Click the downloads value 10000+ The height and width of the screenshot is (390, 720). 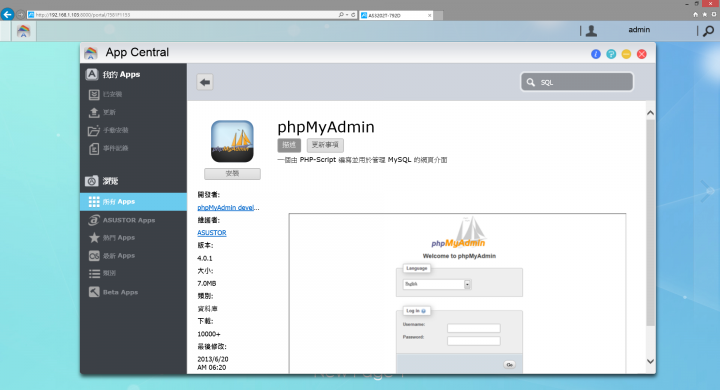tap(209, 334)
